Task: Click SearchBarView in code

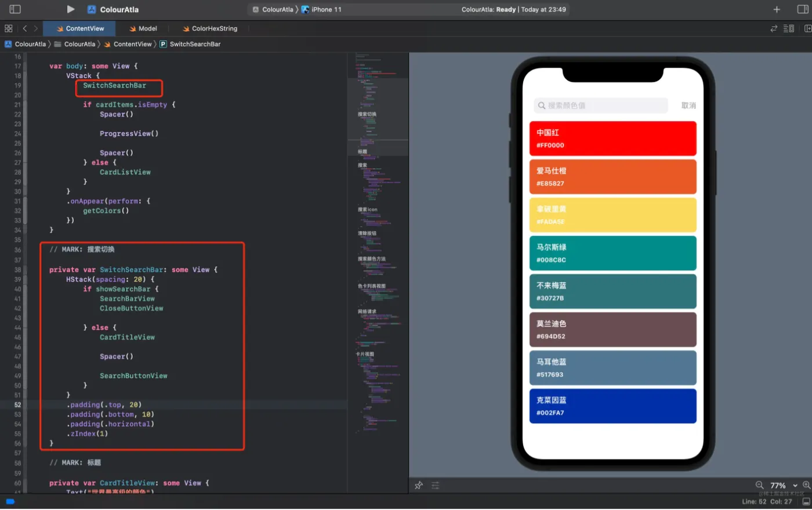Action: point(127,299)
